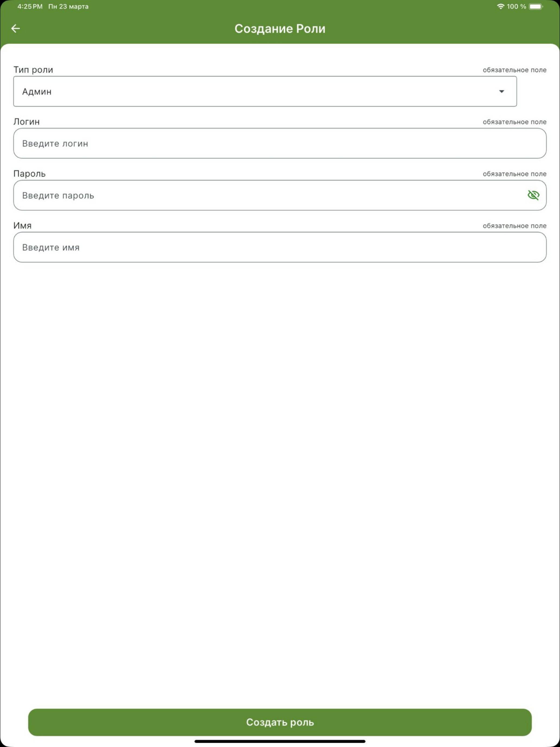Tap the battery icon in status bar

pyautogui.click(x=536, y=7)
